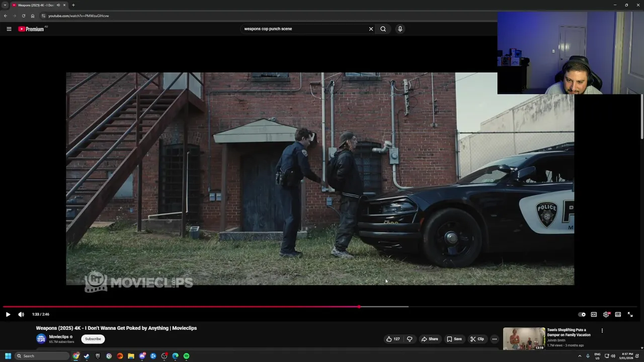The height and width of the screenshot is (362, 644).
Task: Dislike the video
Action: [410, 339]
